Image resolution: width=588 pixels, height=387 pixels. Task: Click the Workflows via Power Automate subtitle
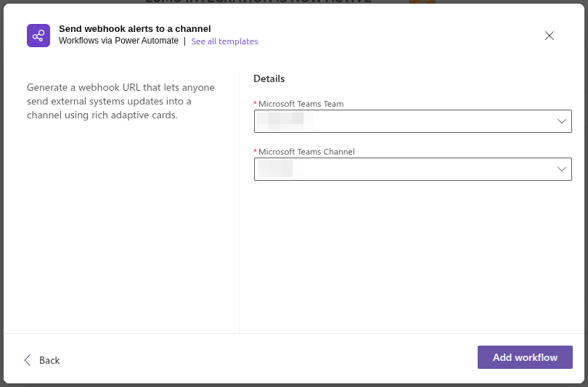118,41
